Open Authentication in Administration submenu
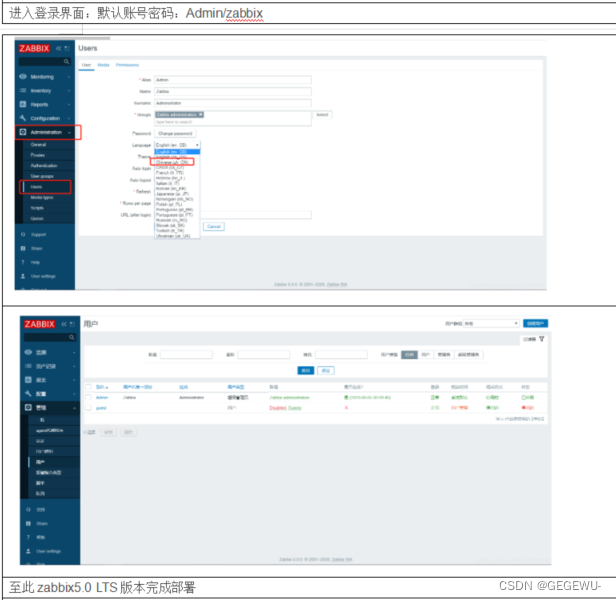The image size is (616, 600). pos(44,165)
